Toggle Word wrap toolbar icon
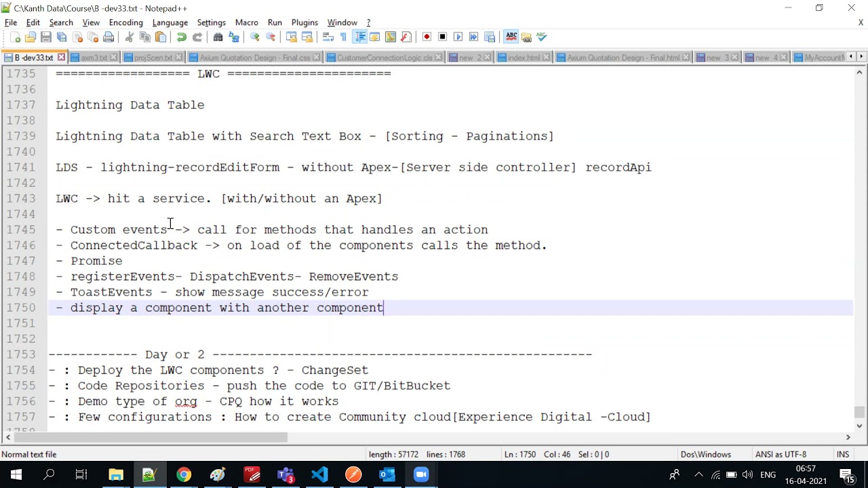The height and width of the screenshot is (488, 868). (x=328, y=37)
